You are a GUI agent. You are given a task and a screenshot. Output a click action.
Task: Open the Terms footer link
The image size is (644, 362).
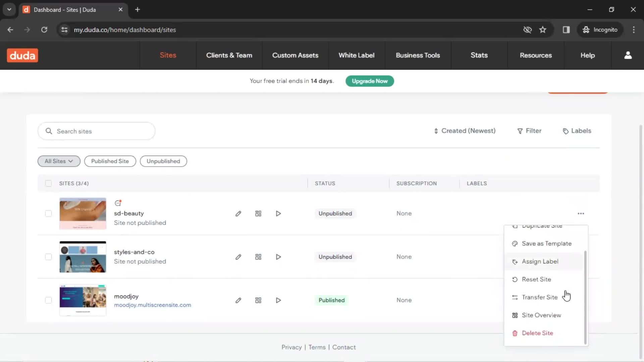coord(317,347)
